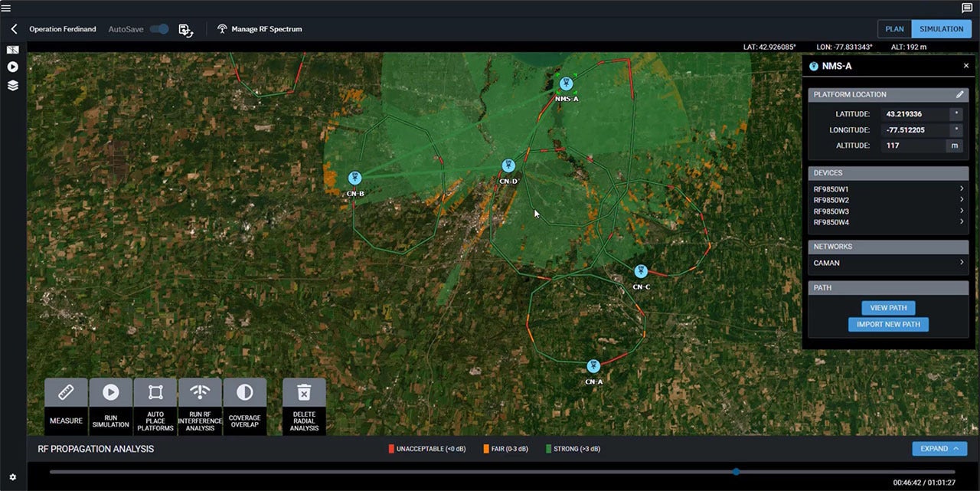The image size is (980, 491).
Task: Click the play icon in the left sidebar
Action: pyautogui.click(x=11, y=67)
